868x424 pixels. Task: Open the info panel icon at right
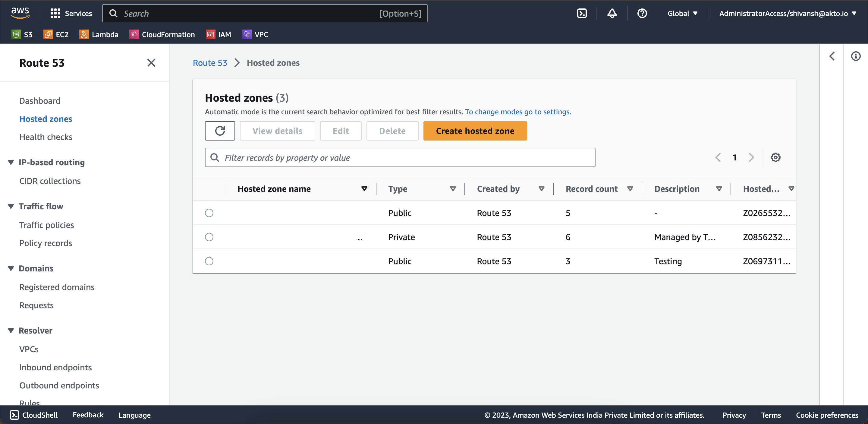(x=856, y=56)
